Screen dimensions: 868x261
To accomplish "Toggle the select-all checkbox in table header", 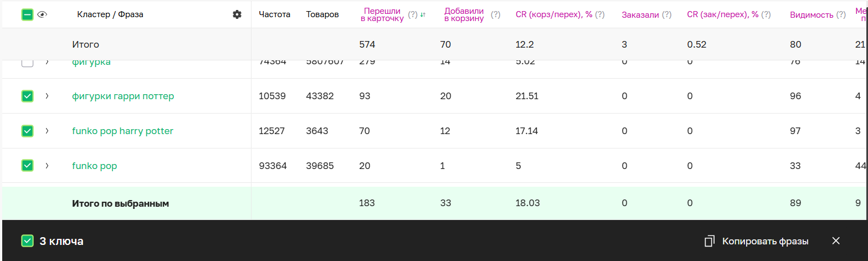I will (x=27, y=15).
